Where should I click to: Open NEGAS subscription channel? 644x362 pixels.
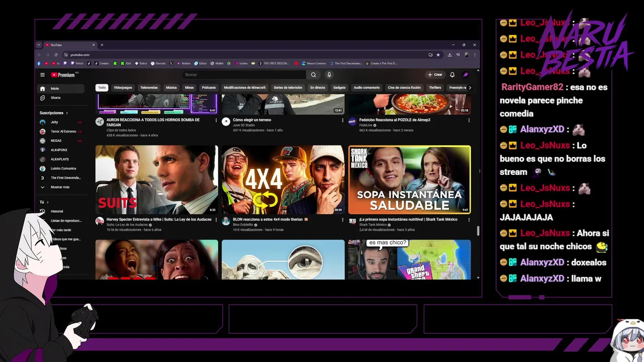click(x=61, y=141)
